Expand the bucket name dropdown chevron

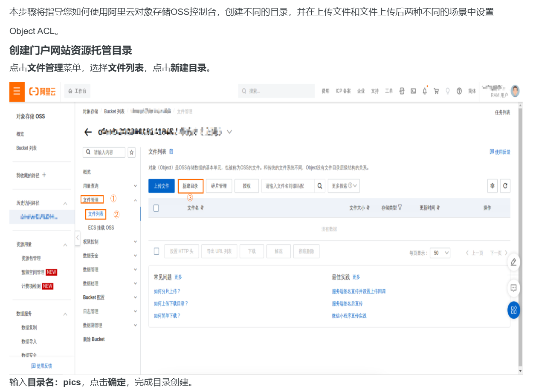(x=229, y=132)
